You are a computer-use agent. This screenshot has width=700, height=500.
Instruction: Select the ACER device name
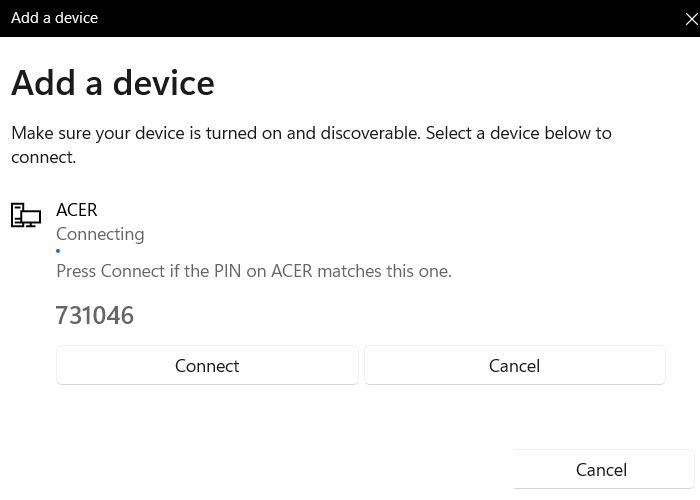pos(77,210)
